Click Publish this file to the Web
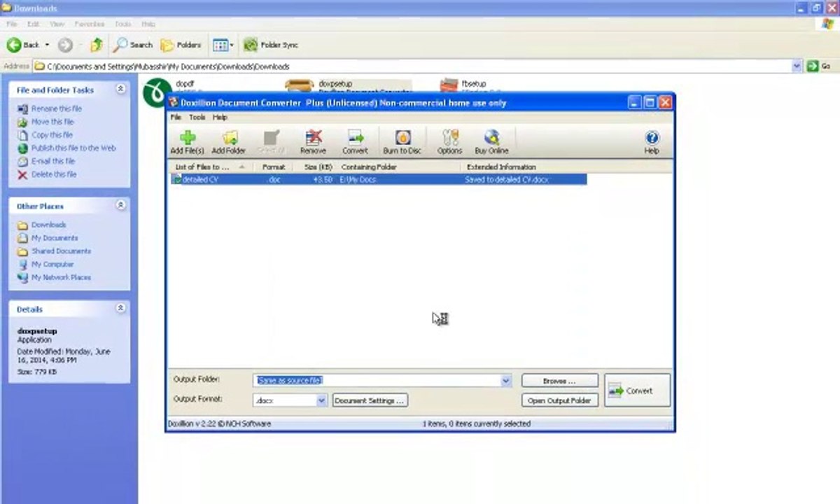The image size is (840, 504). (73, 148)
